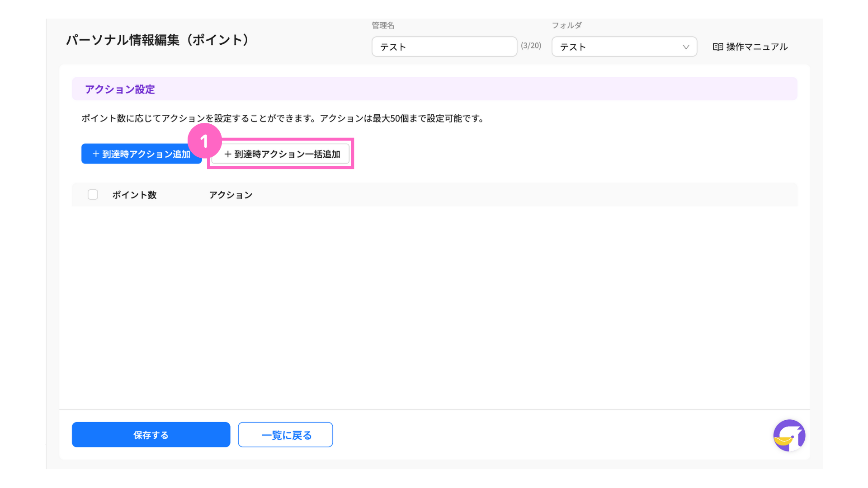Click the アクション設定 section header
The image size is (868, 488).
click(x=120, y=89)
